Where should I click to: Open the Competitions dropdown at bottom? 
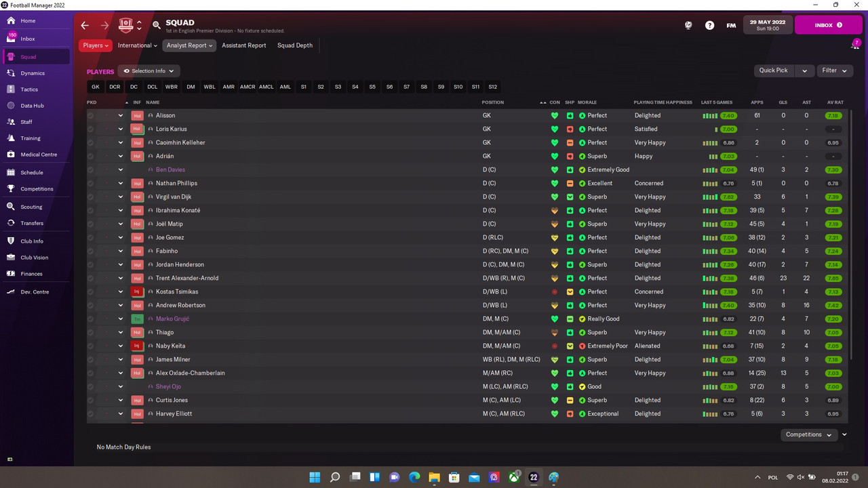809,434
